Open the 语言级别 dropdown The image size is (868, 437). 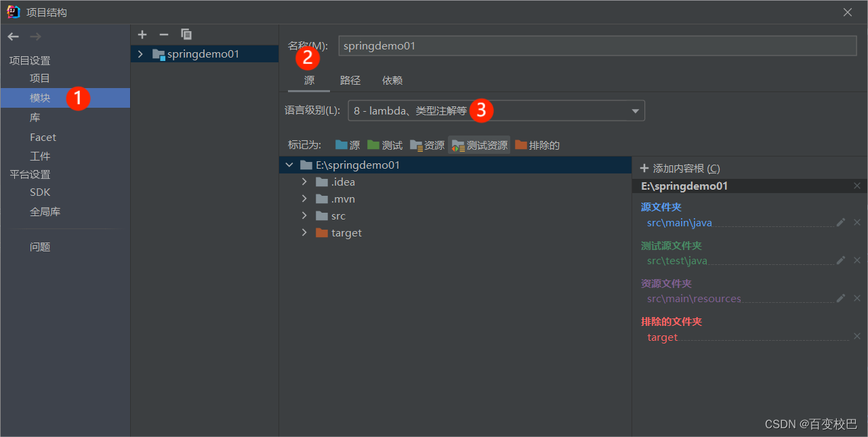496,110
